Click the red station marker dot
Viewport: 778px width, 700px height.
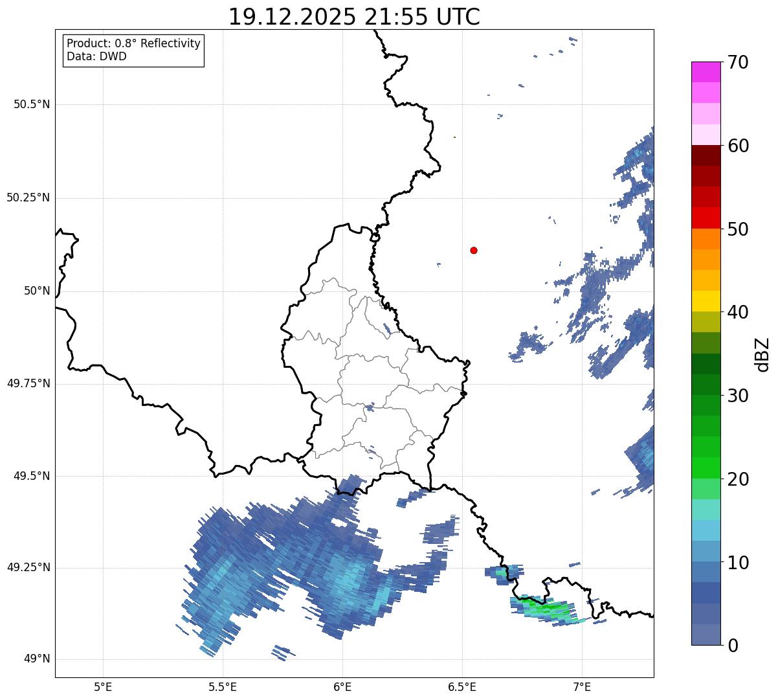pos(474,250)
